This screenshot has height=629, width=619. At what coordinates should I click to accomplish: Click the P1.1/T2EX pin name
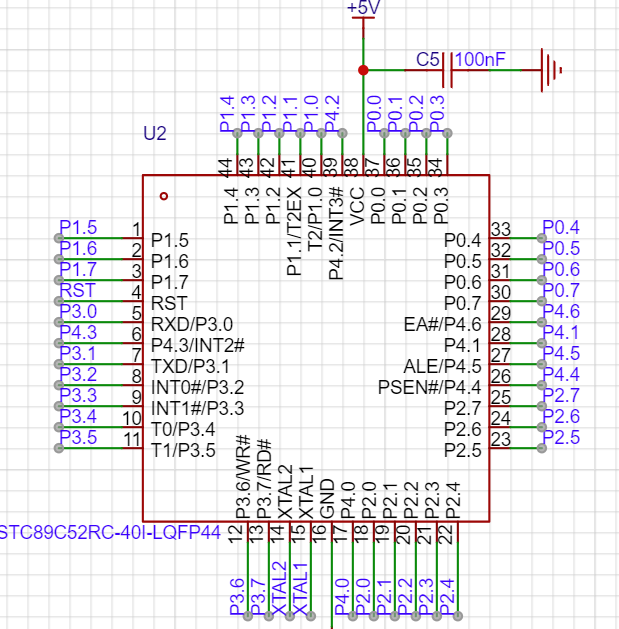point(293,231)
